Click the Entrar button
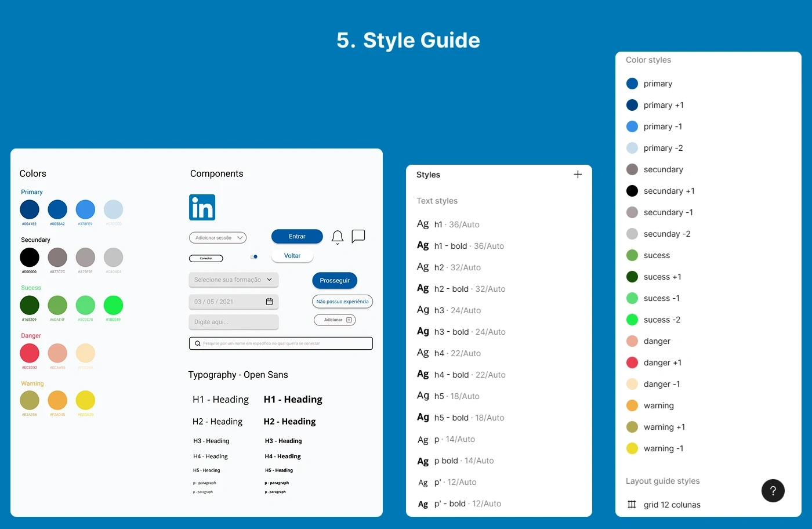This screenshot has height=529, width=812. (297, 237)
